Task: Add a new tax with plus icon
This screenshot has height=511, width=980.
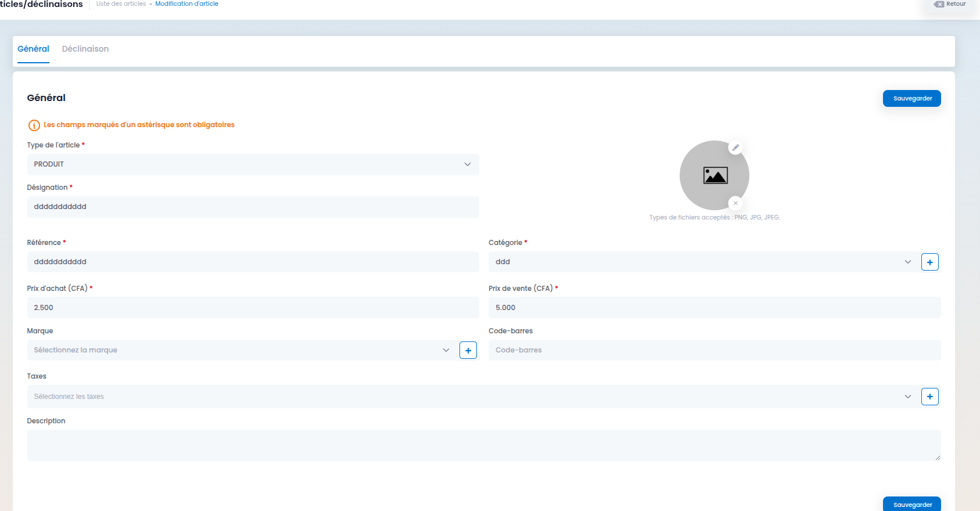Action: [x=929, y=397]
